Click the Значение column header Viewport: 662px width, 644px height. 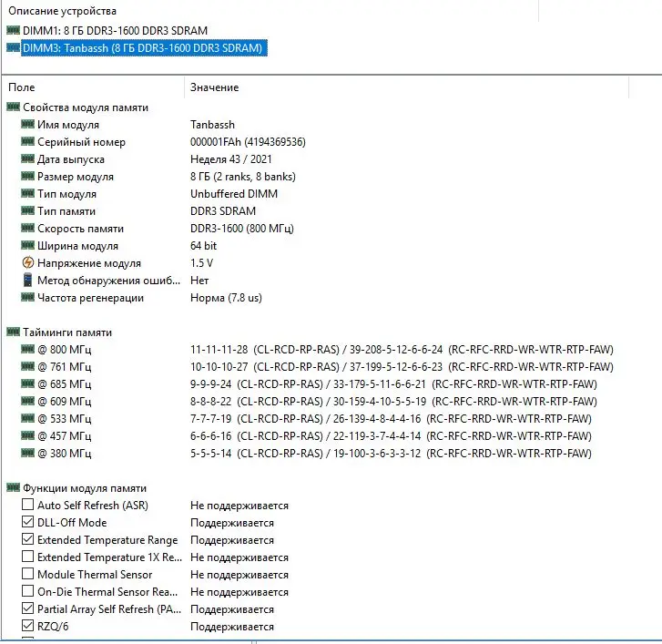coord(215,87)
